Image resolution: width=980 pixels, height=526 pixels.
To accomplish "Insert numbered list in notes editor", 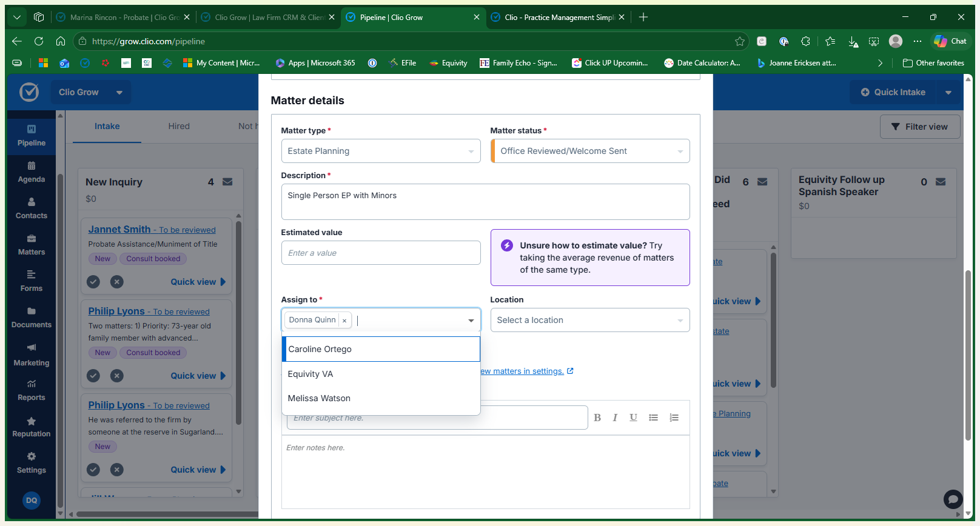I will 674,418.
